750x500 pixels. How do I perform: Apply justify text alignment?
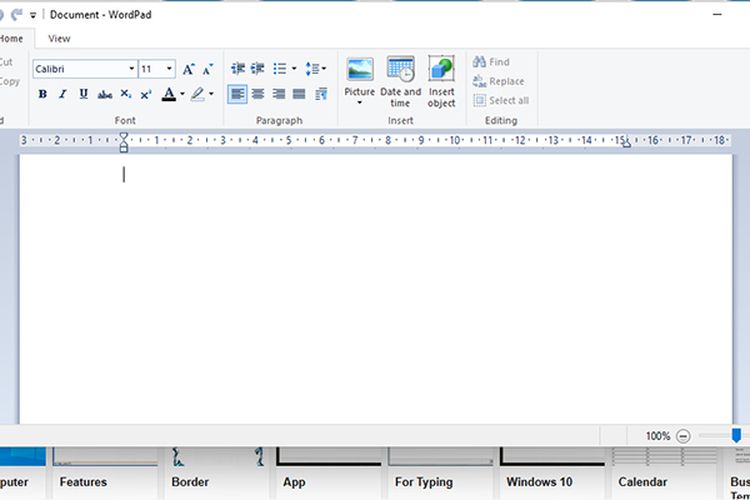299,94
